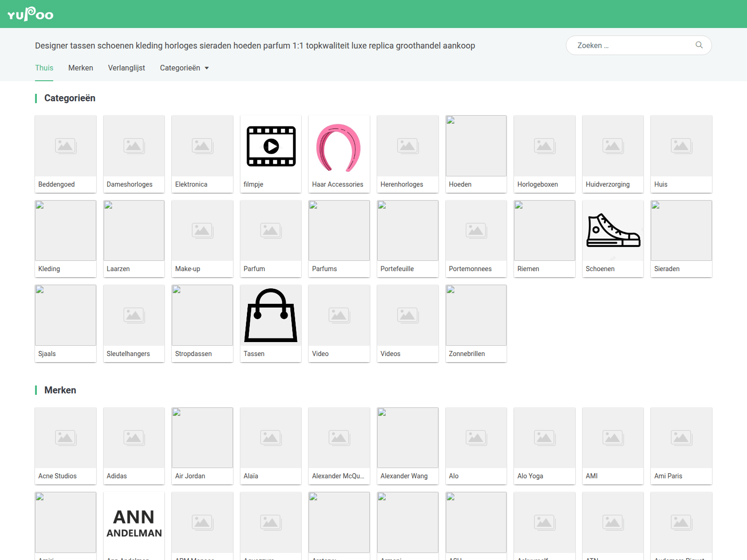
Task: Open the Ann Andelman brand logo
Action: point(134,523)
